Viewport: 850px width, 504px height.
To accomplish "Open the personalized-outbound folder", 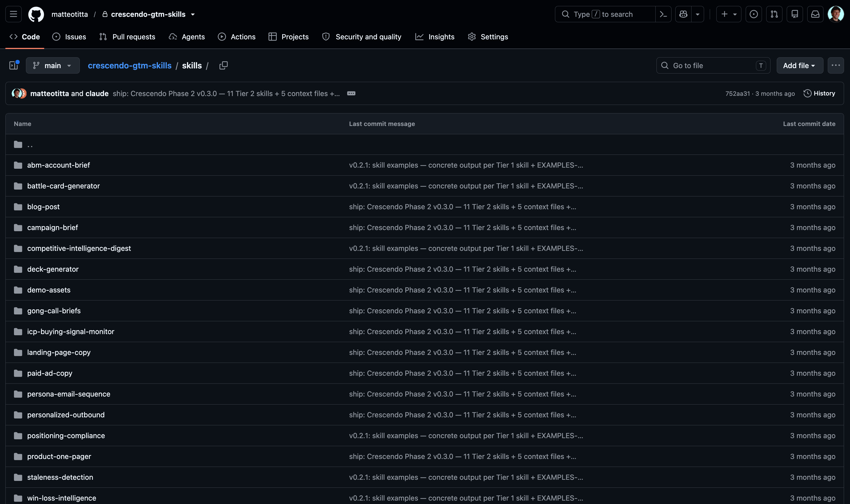I will (66, 415).
